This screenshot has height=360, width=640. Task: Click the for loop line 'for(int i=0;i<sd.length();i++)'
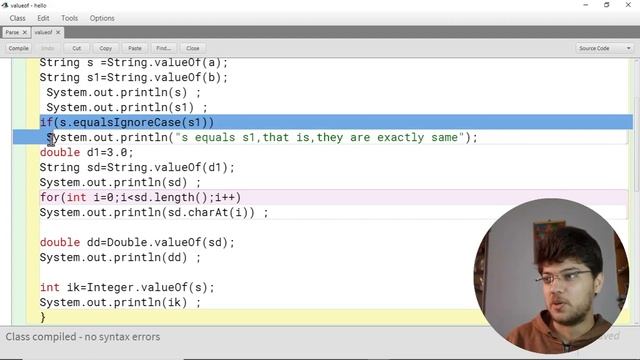coord(140,198)
